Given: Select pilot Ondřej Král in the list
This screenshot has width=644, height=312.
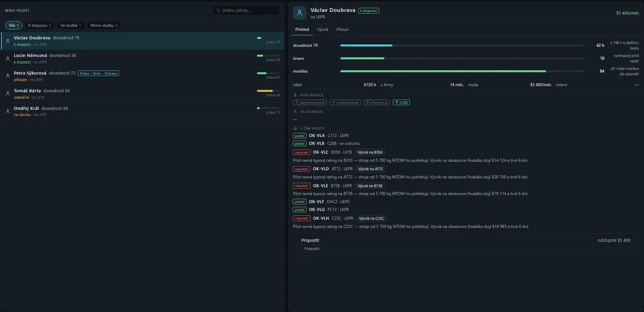Looking at the screenshot, I should [x=142, y=111].
